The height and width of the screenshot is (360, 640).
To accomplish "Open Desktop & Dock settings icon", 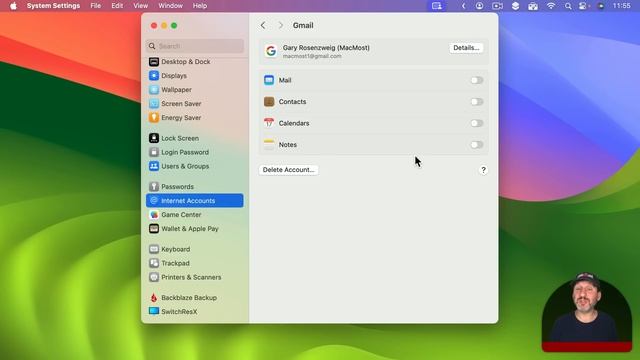I will coord(154,62).
